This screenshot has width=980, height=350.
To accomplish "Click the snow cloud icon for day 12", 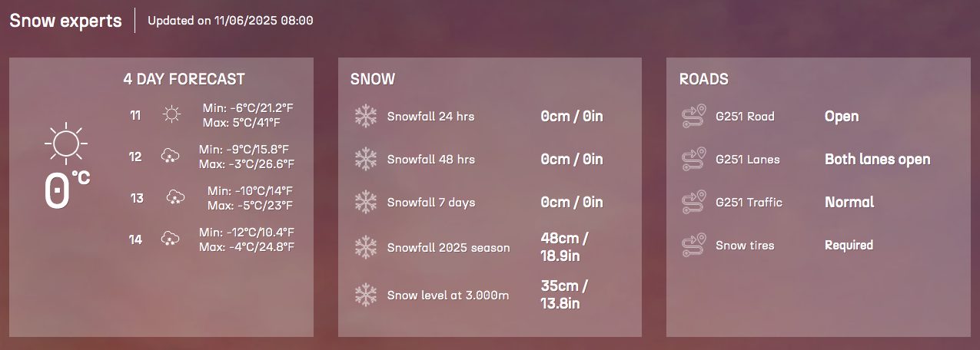I will [x=170, y=157].
